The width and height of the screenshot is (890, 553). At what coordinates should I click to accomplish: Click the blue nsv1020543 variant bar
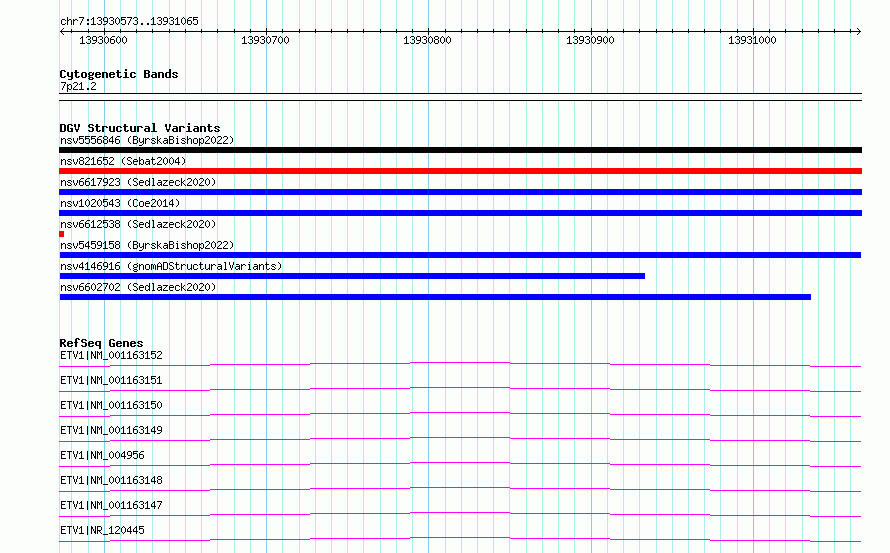click(460, 213)
